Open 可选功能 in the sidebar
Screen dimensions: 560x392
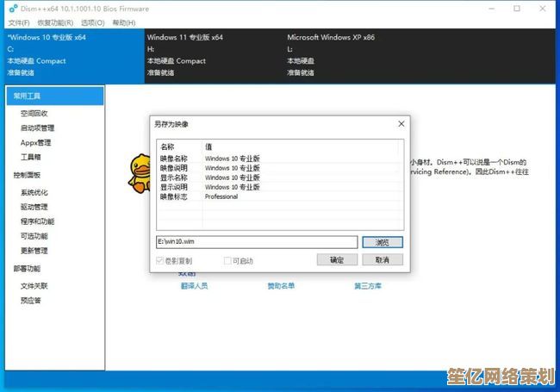[34, 236]
